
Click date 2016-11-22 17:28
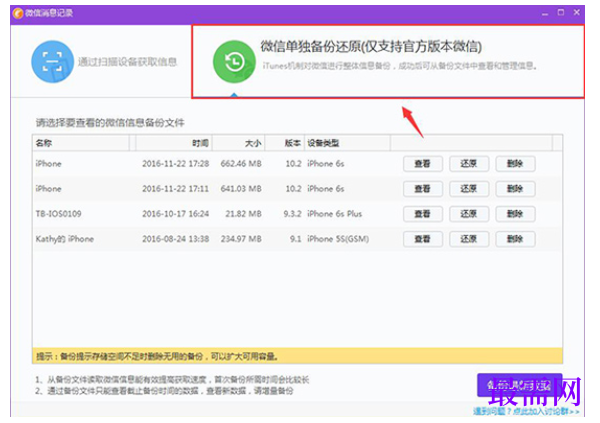pyautogui.click(x=176, y=164)
